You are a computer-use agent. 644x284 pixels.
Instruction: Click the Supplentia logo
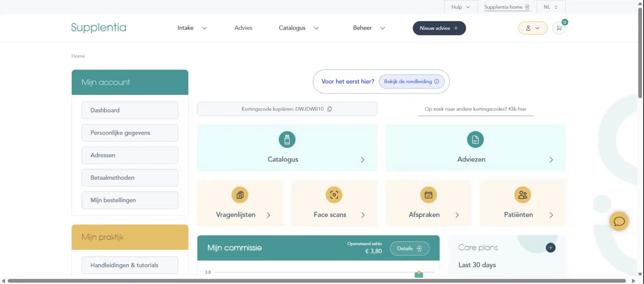(x=99, y=28)
